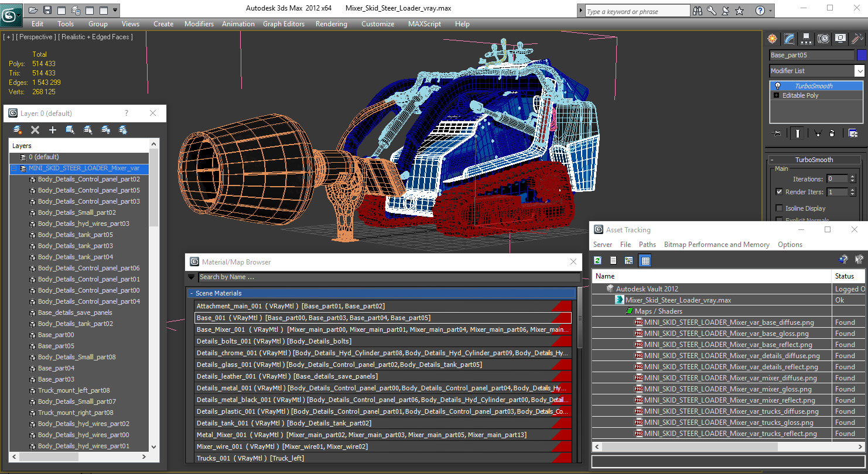
Task: Open Bitmap Performance and Memory menu
Action: pyautogui.click(x=716, y=245)
